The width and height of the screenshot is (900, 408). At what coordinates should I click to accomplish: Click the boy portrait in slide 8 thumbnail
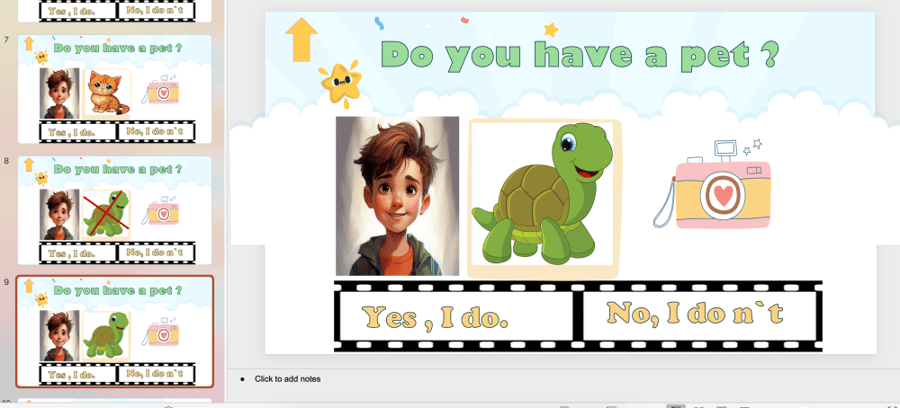tap(60, 214)
